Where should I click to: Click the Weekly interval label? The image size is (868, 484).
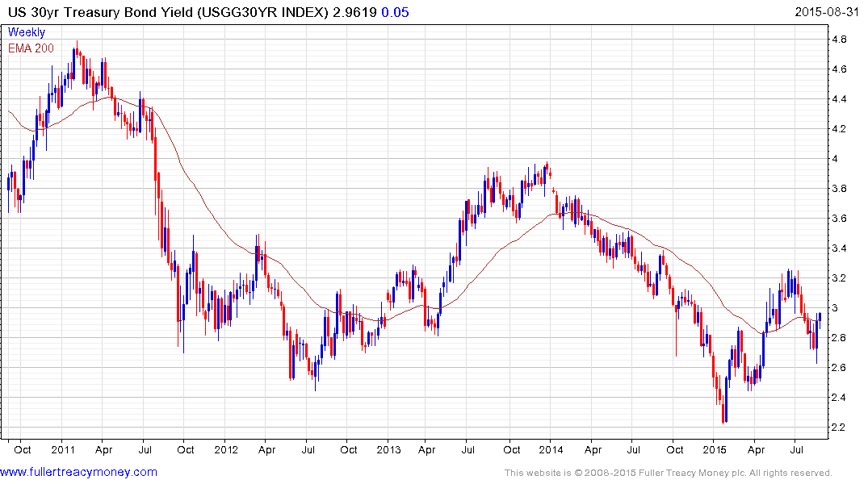[27, 32]
